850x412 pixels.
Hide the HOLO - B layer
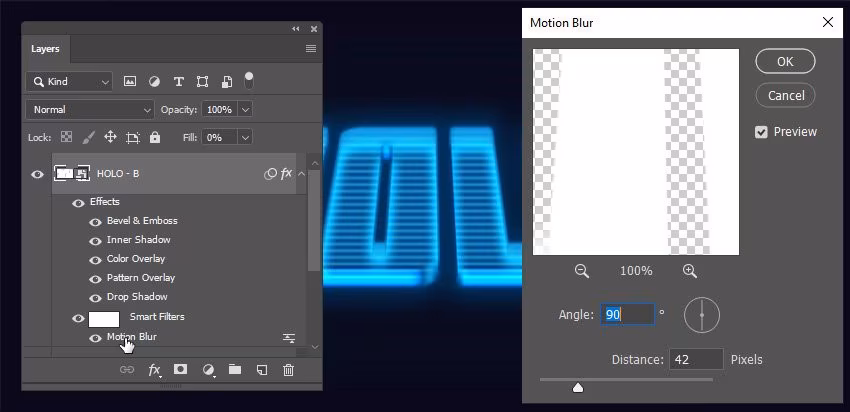(x=37, y=175)
